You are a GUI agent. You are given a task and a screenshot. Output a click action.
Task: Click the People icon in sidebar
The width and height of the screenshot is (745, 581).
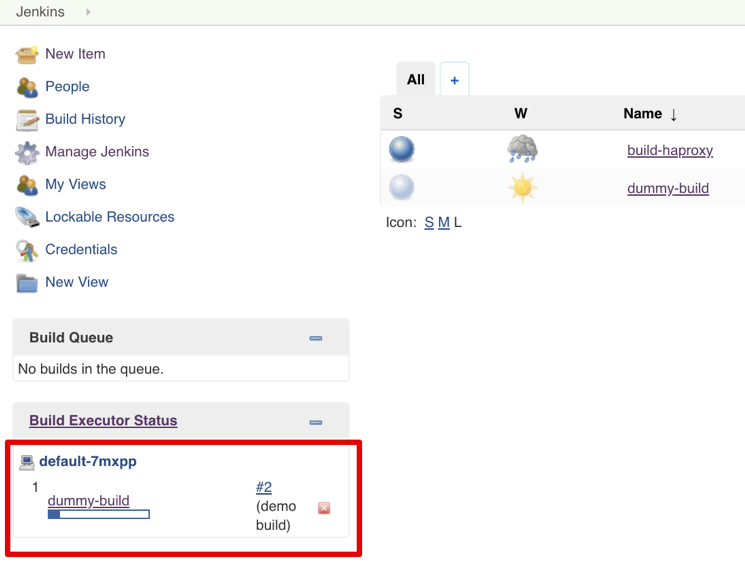pos(27,87)
